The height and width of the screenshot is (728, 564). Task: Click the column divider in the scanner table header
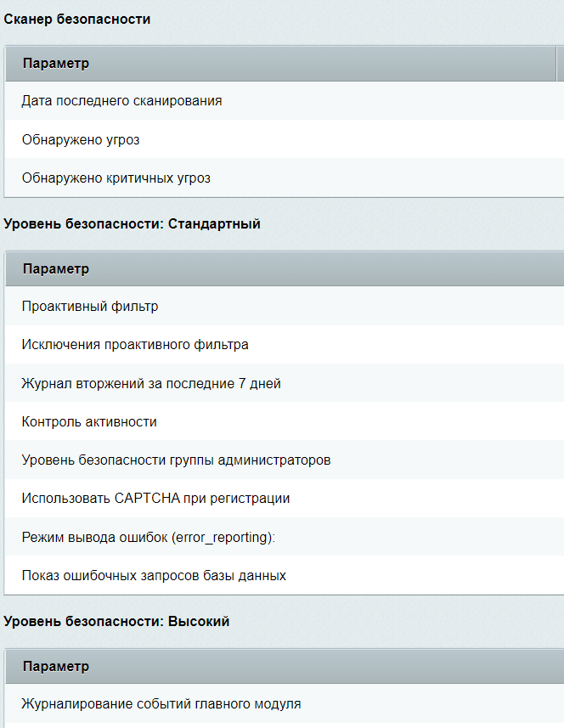(x=556, y=64)
